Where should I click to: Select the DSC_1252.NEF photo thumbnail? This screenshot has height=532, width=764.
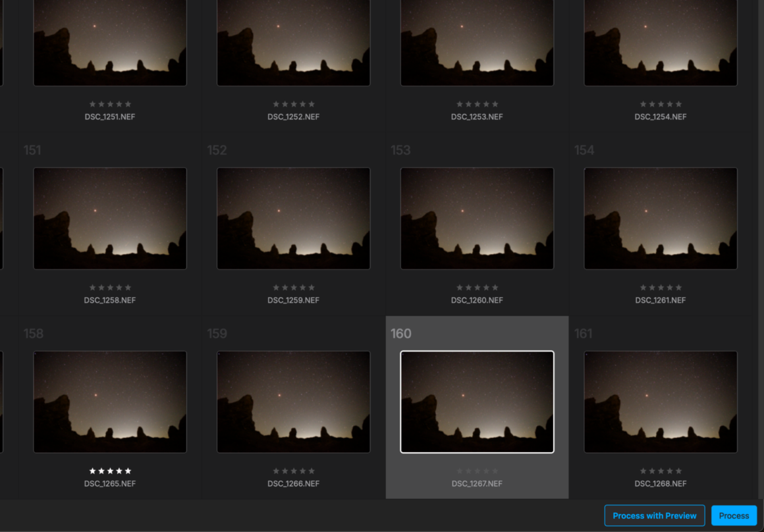293,41
